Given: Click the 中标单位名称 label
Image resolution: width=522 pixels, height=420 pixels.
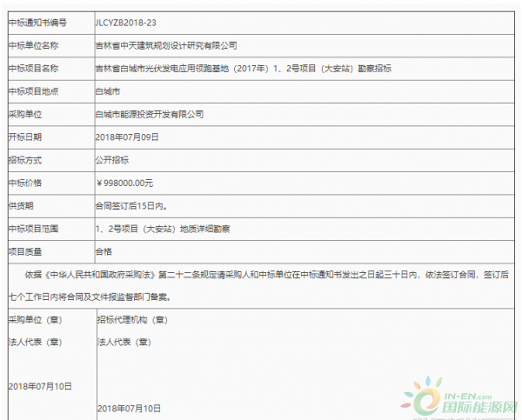Looking at the screenshot, I should [x=34, y=44].
